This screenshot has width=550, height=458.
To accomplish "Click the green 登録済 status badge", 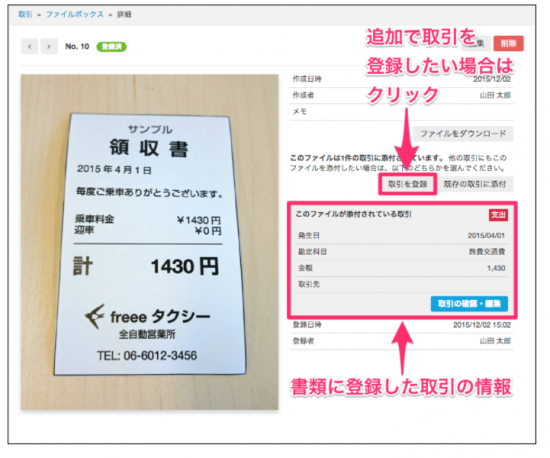I will [112, 47].
